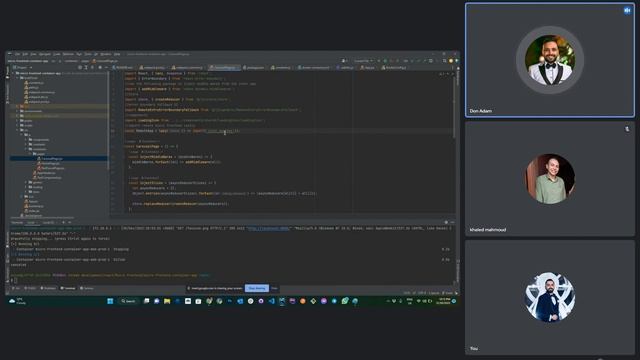640x360 pixels.
Task: Click your own video tile labeled You
Action: [550, 297]
